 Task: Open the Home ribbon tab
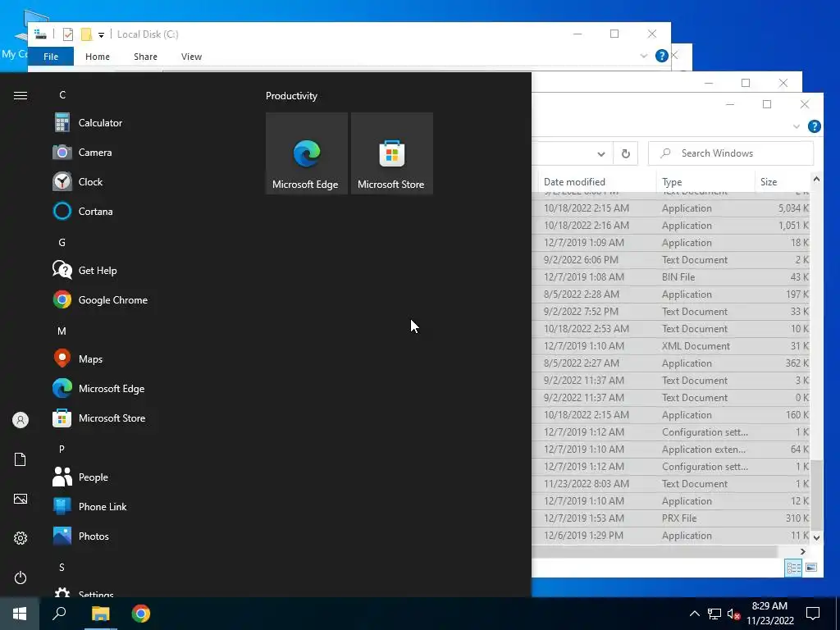(98, 57)
